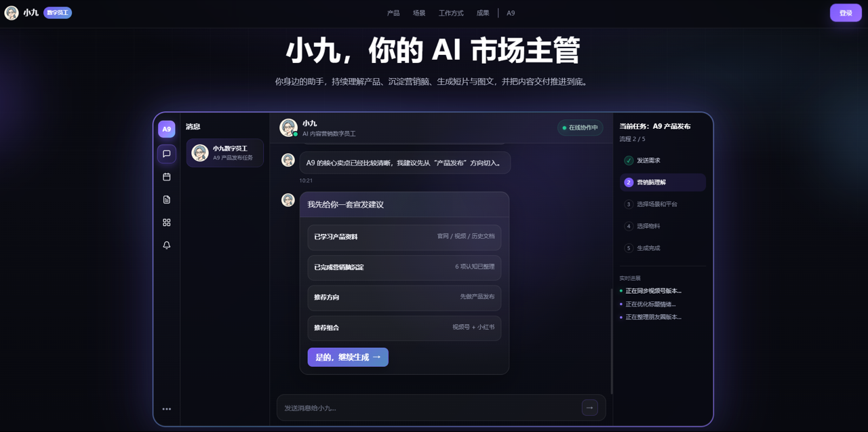Click the 推荐方向 row
The width and height of the screenshot is (868, 432).
[x=404, y=297]
